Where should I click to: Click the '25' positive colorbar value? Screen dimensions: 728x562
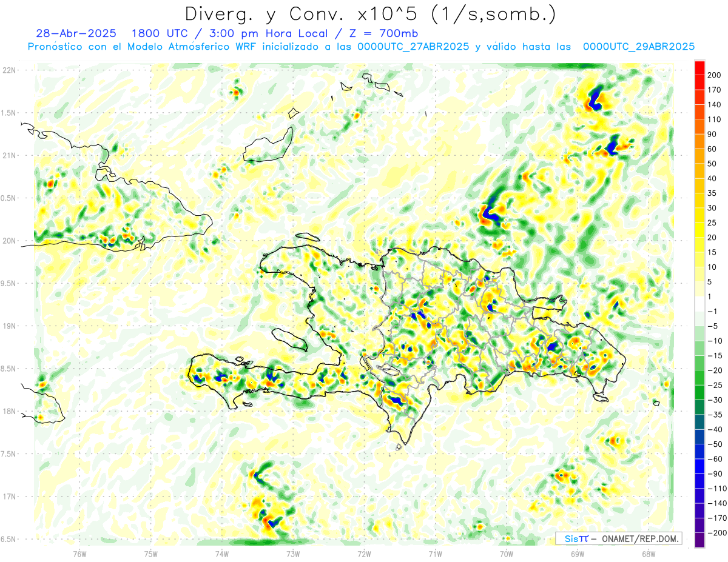click(x=712, y=223)
